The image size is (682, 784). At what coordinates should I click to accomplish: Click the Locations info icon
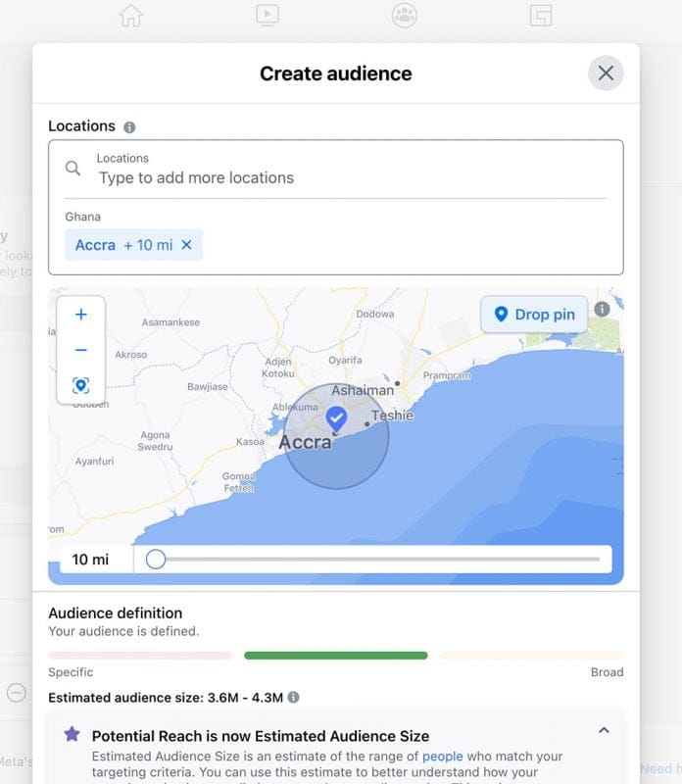coord(129,127)
